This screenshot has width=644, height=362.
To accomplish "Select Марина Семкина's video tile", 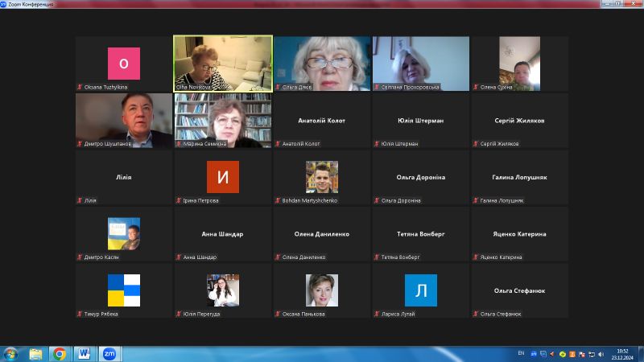I will (x=223, y=120).
